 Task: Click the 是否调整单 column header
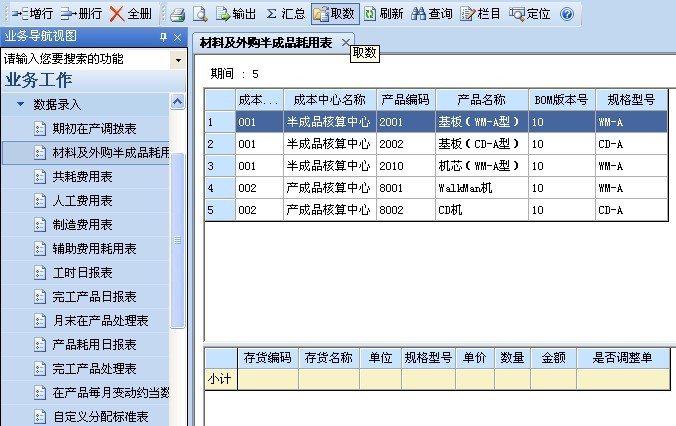(623, 358)
